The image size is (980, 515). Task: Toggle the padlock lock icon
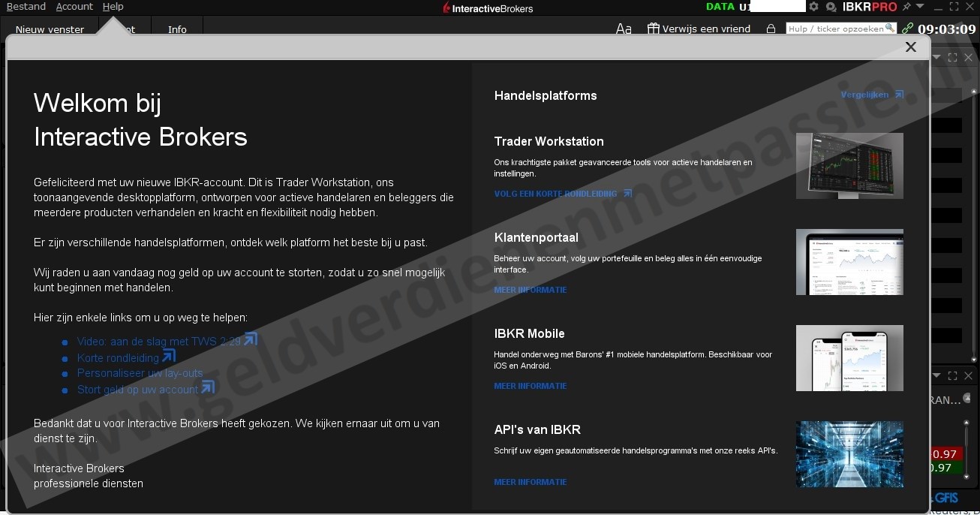771,29
